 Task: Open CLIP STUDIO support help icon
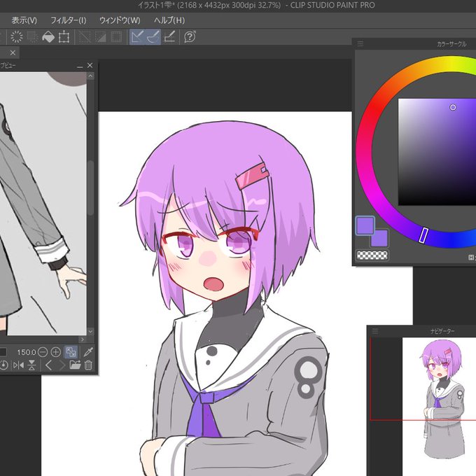tap(190, 36)
